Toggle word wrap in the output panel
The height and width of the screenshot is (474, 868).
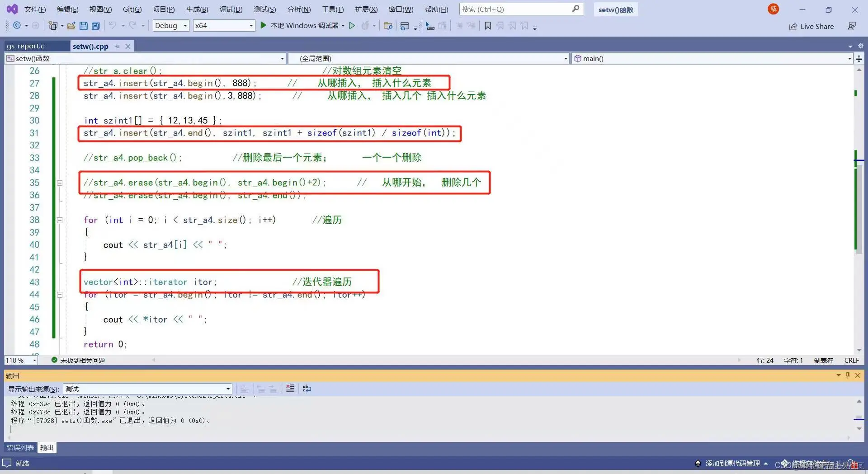pyautogui.click(x=307, y=389)
